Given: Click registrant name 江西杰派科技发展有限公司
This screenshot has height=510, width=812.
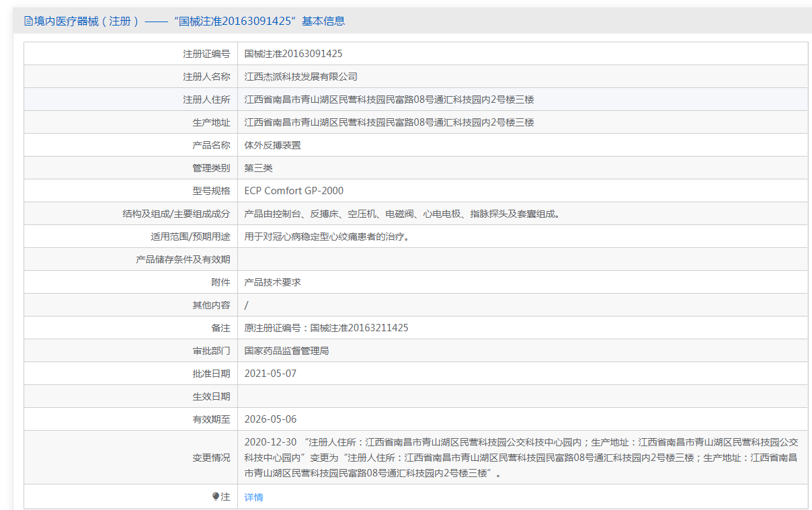Looking at the screenshot, I should (301, 77).
